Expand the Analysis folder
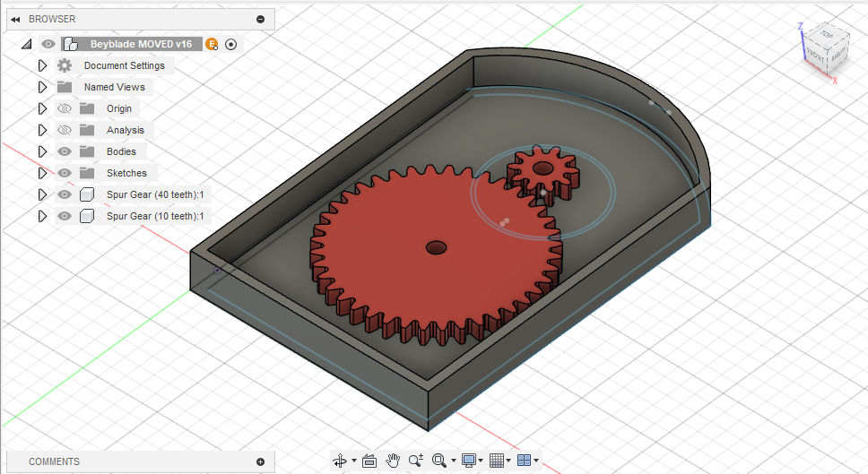The image size is (868, 474). click(x=43, y=131)
